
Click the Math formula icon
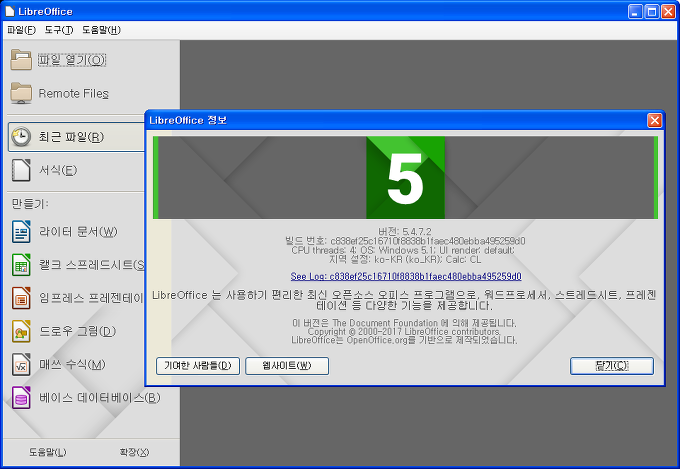(x=21, y=364)
